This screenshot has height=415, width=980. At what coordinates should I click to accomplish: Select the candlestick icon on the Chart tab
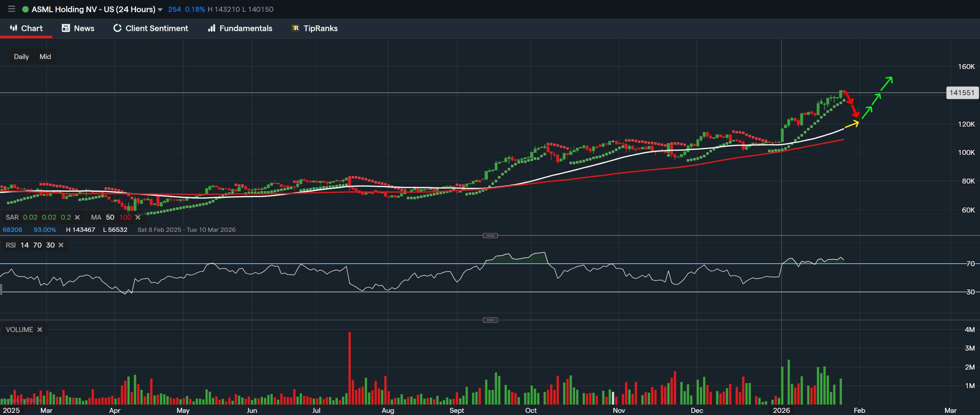[13, 28]
